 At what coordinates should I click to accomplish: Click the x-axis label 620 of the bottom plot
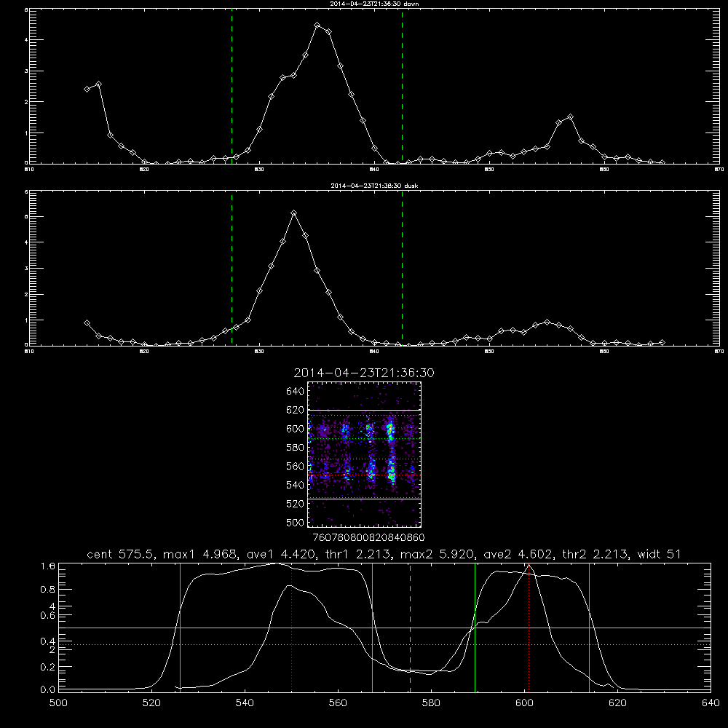[x=617, y=703]
